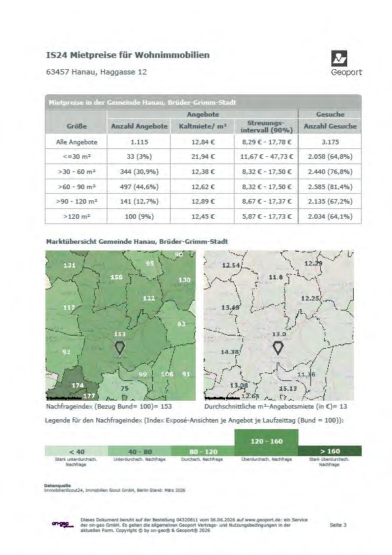Screen dimensions: 392x555
Task: Click the Geoport logo icon
Action: (339, 58)
